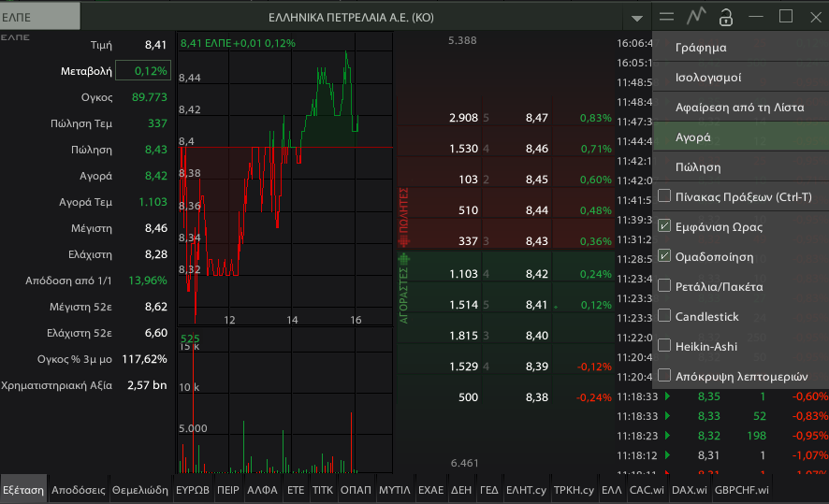Uncheck Εμφάνιση Ωρας checkbox

click(664, 226)
